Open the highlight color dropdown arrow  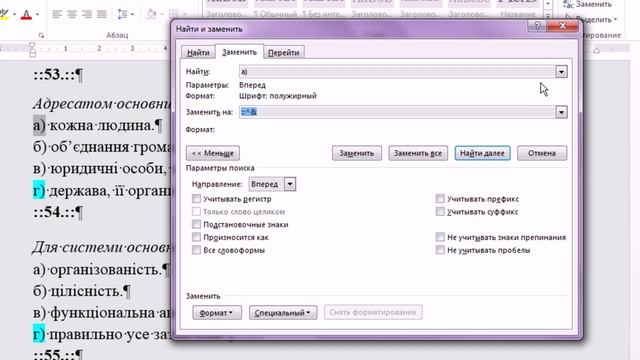pyautogui.click(x=14, y=15)
